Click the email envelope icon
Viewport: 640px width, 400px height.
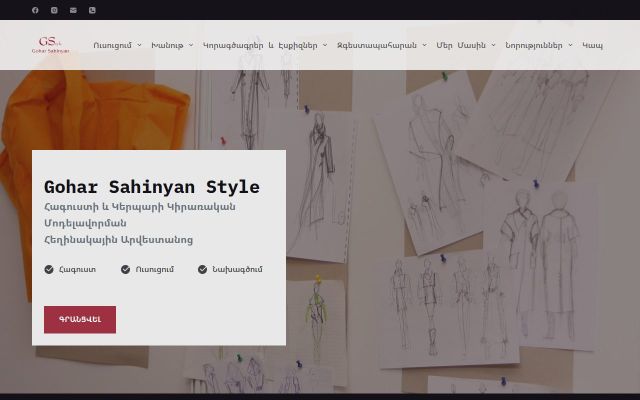73,10
